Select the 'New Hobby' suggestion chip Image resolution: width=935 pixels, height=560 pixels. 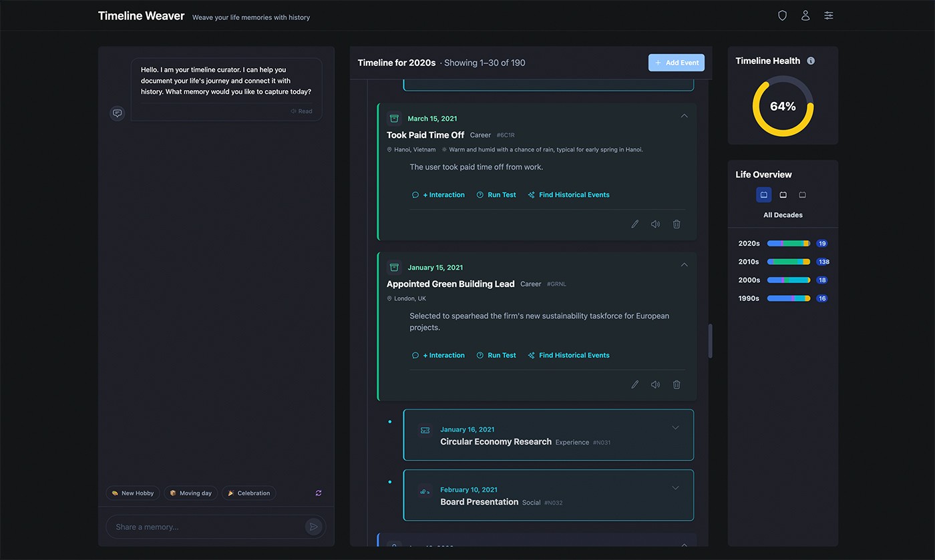tap(132, 493)
